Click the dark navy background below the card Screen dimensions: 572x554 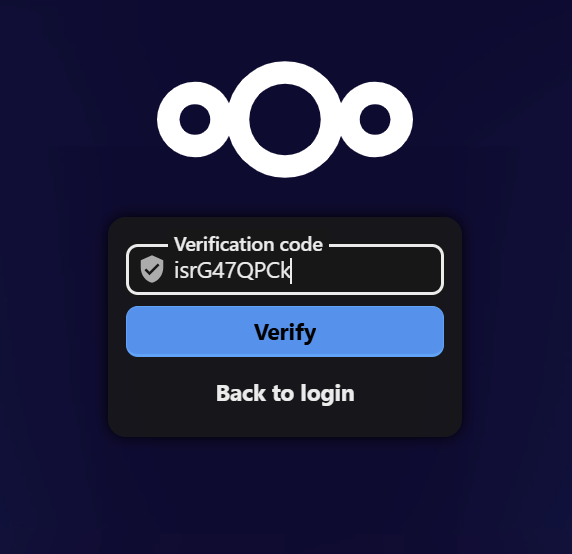tap(285, 496)
